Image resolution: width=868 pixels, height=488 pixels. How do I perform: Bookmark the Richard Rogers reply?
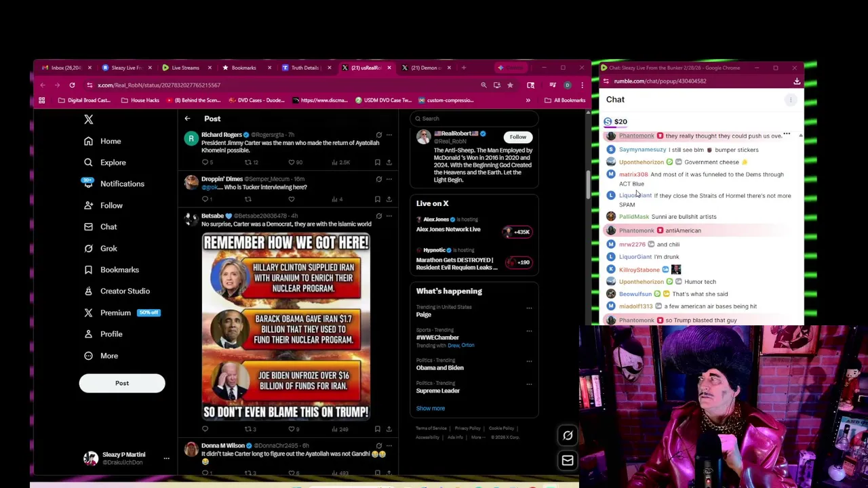(x=378, y=162)
